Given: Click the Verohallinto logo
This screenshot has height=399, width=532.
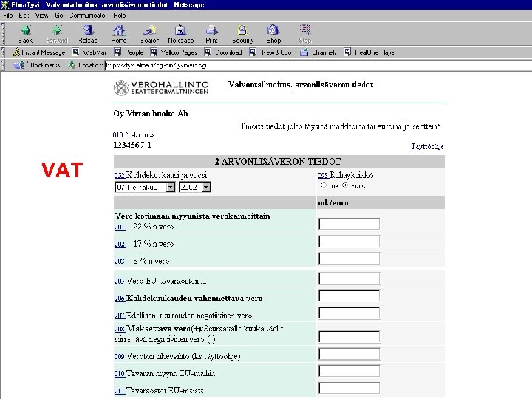Looking at the screenshot, I should pyautogui.click(x=161, y=87).
